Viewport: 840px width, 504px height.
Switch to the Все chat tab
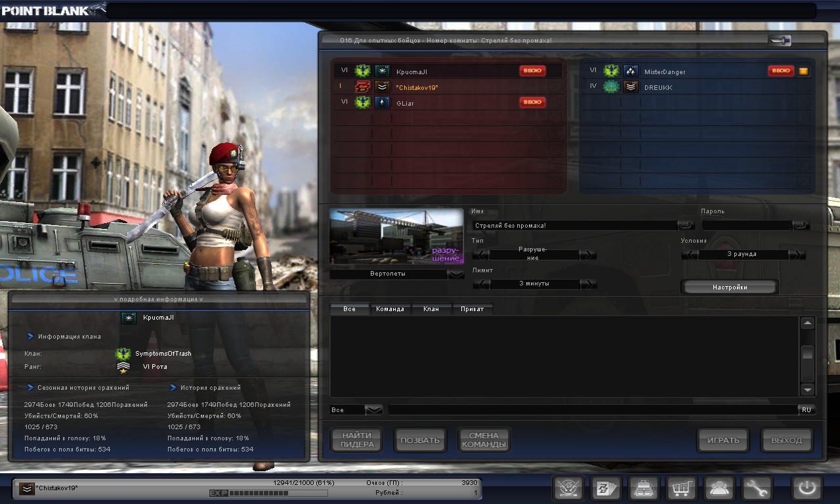[350, 309]
